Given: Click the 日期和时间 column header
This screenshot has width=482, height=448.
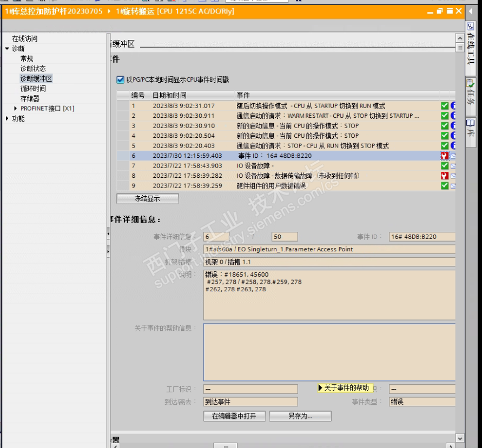Looking at the screenshot, I should 193,95.
